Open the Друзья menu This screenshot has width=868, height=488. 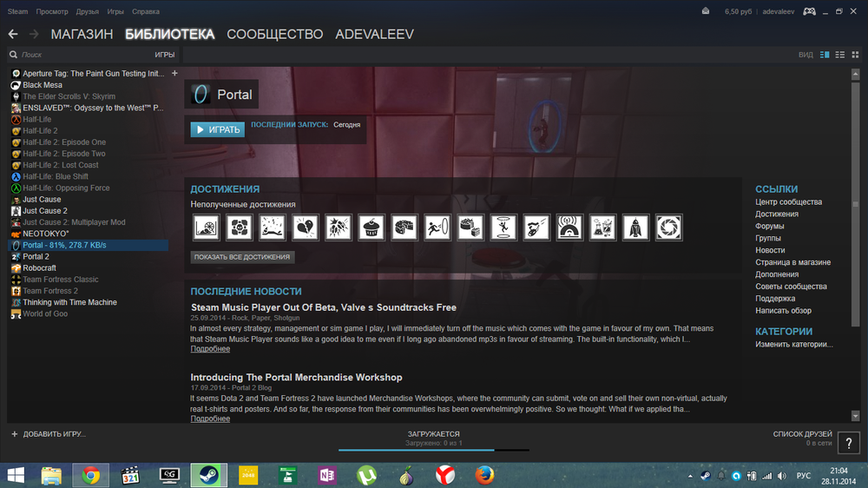coord(87,12)
